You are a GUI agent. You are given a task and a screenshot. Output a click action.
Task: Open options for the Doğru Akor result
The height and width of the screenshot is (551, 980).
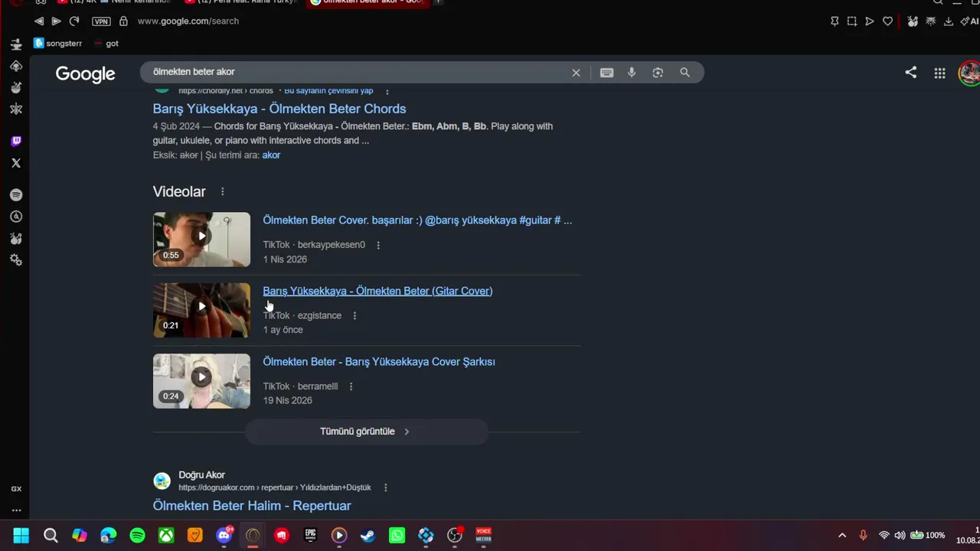click(385, 487)
